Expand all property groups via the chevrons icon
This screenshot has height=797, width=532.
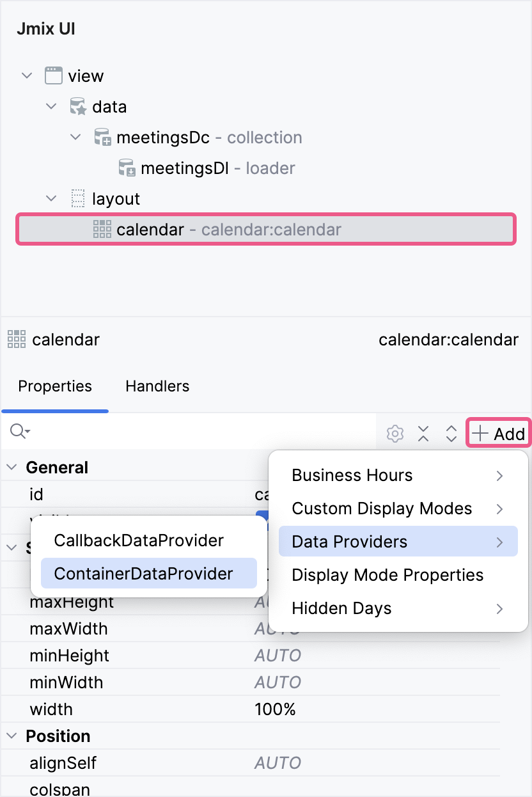tap(451, 433)
